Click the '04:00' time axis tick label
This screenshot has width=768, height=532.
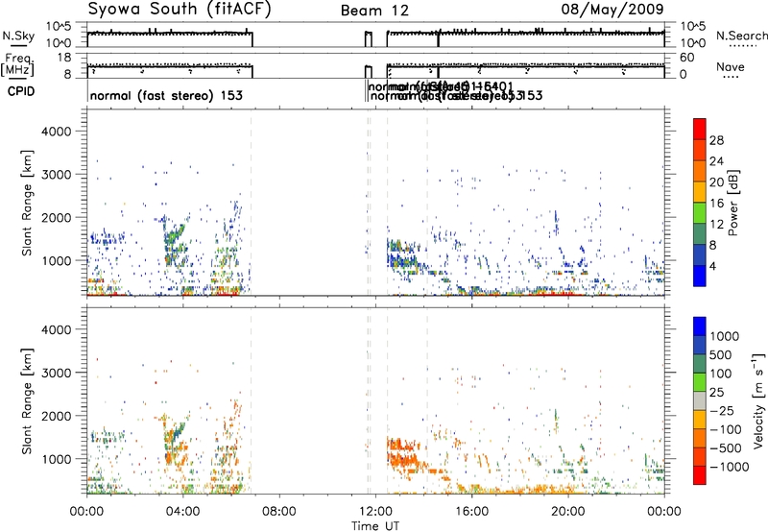183,512
